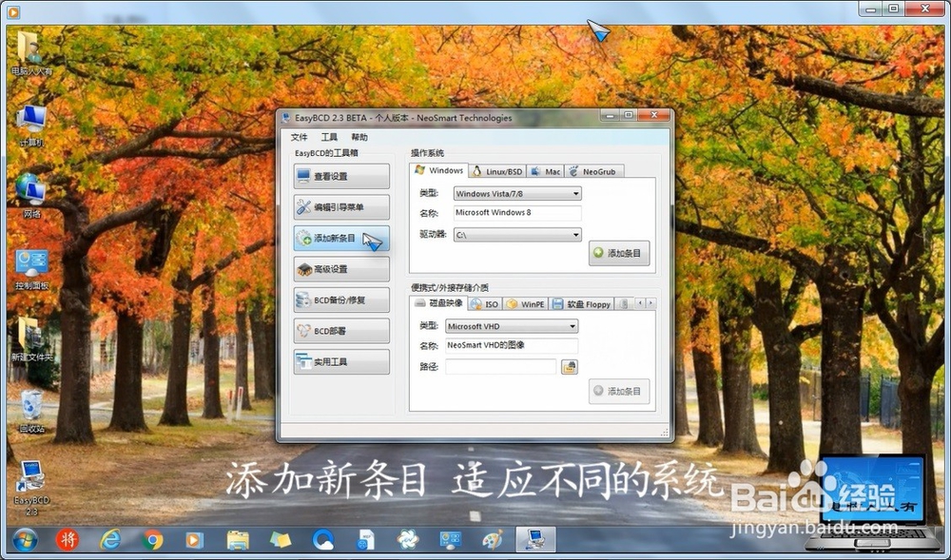
Task: Open the BCD备份/修复 toolbox button
Action: 341,300
